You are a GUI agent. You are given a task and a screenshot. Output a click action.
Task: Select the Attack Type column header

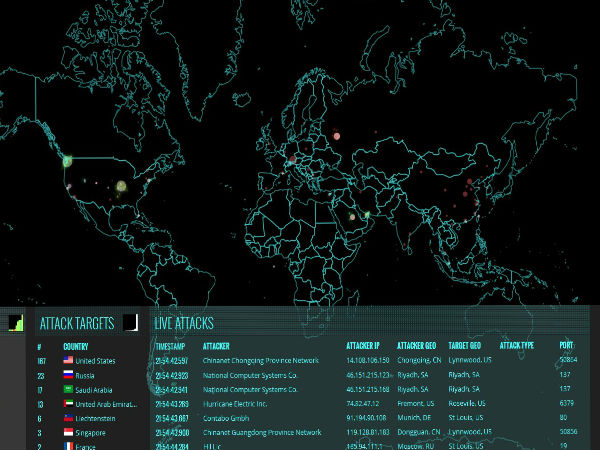point(517,345)
